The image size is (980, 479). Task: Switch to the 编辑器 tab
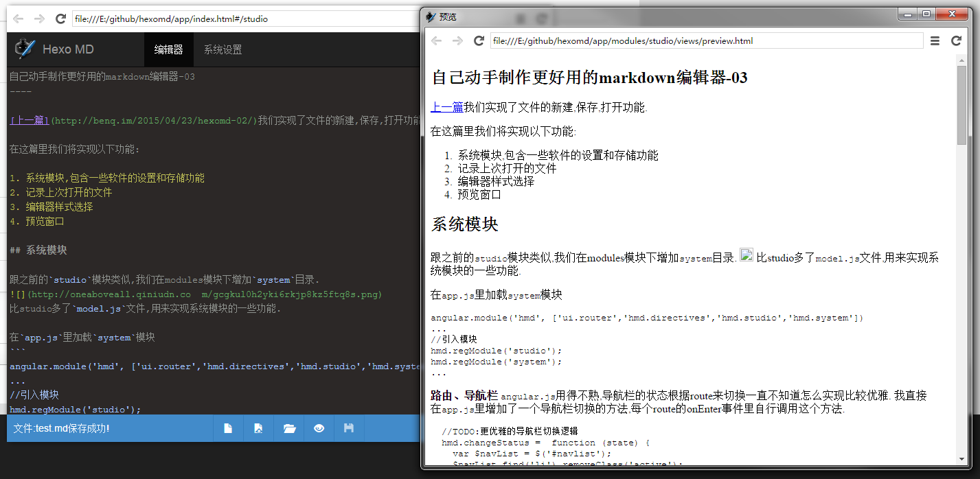168,49
